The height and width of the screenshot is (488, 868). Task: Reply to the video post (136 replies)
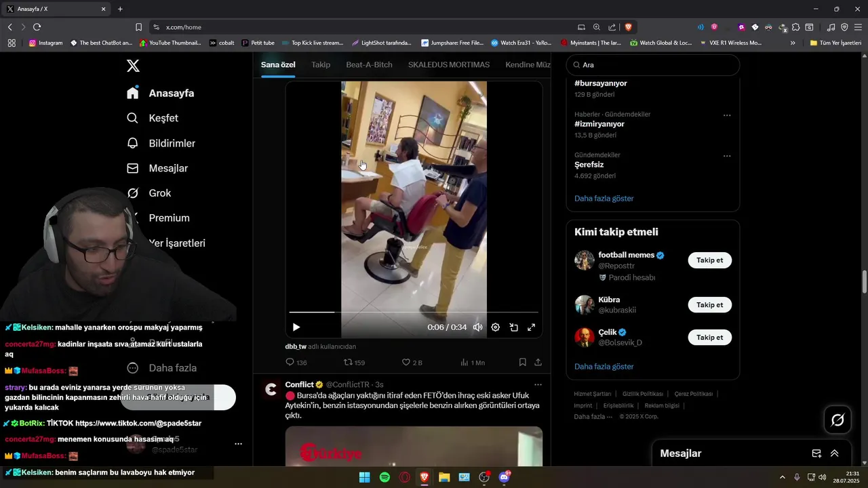[x=296, y=363]
